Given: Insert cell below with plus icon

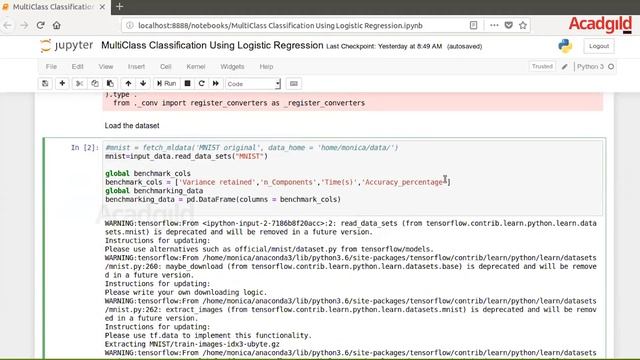Looking at the screenshot, I should tap(62, 84).
